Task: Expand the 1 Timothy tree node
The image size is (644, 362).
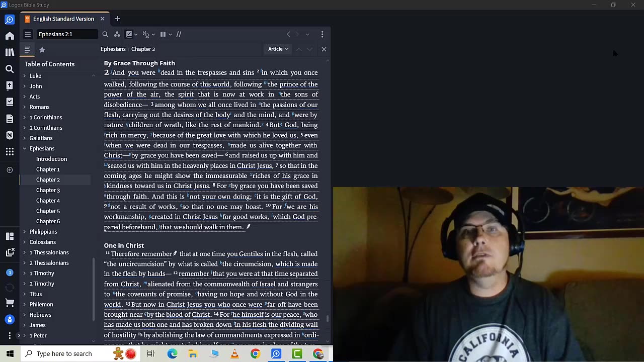Action: point(24,273)
